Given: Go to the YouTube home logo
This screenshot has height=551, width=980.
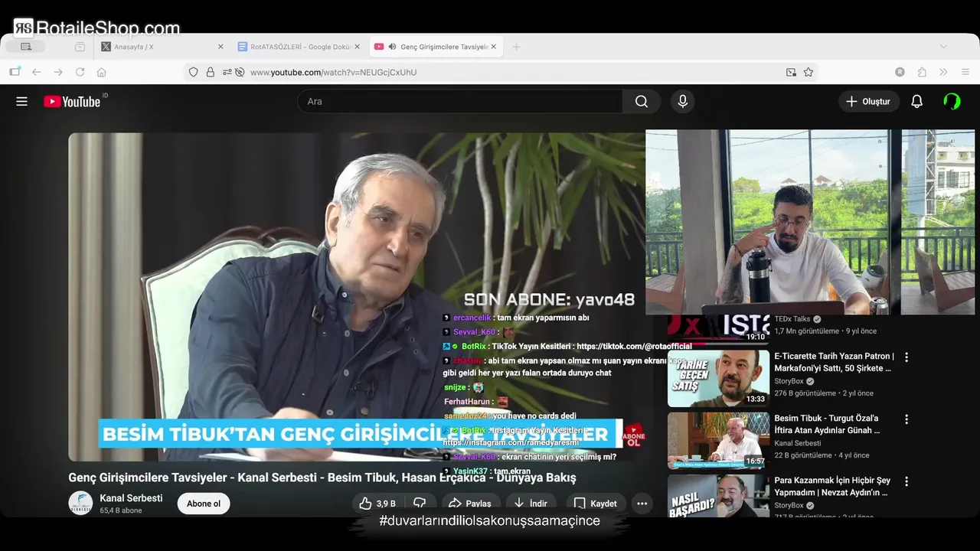Looking at the screenshot, I should (x=72, y=101).
